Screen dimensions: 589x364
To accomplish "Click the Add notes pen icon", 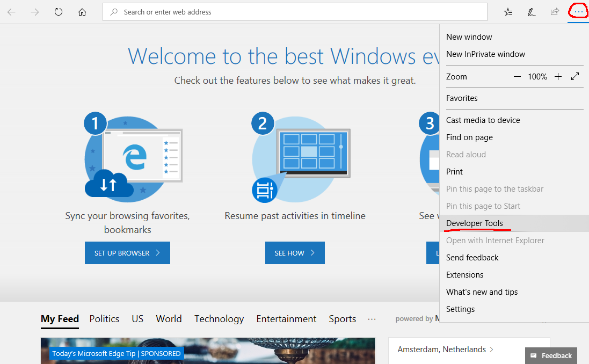I will point(531,12).
